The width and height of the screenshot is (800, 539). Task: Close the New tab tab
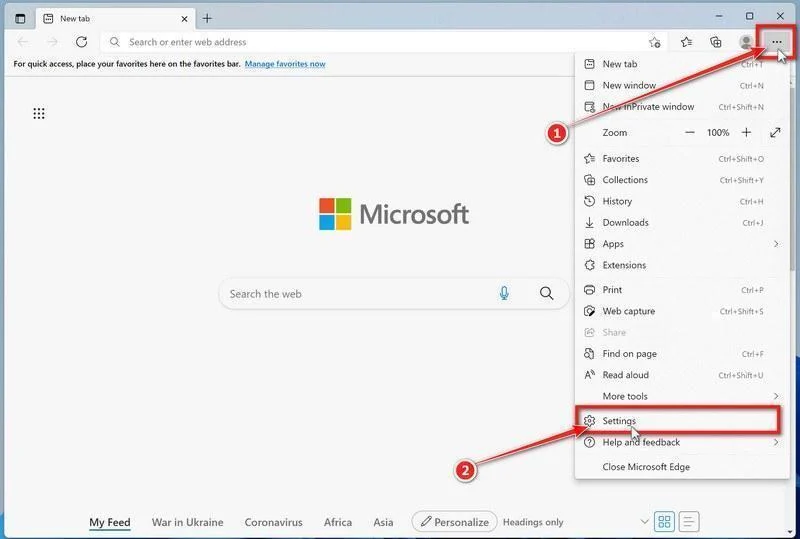pyautogui.click(x=184, y=19)
